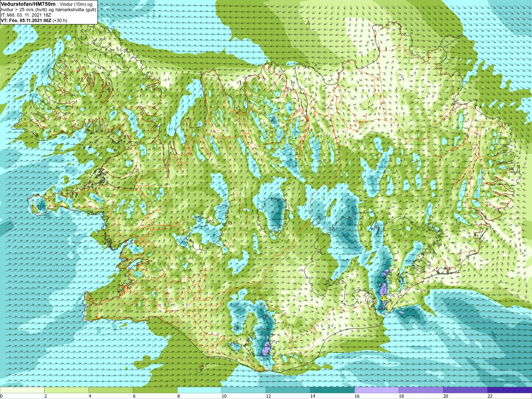Select the 6–8 m/s olive green swatch
Screen dimensions: 532x399
[x=155, y=390]
